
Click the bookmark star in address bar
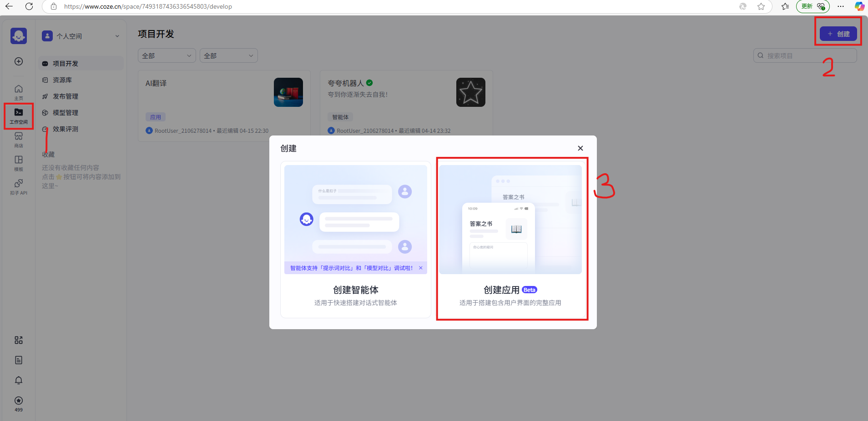coord(761,6)
